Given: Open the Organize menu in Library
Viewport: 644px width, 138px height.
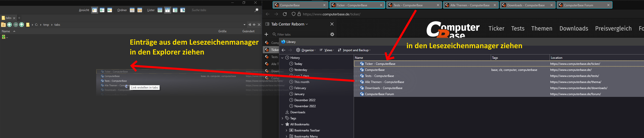Looking at the screenshot, I should click(306, 50).
